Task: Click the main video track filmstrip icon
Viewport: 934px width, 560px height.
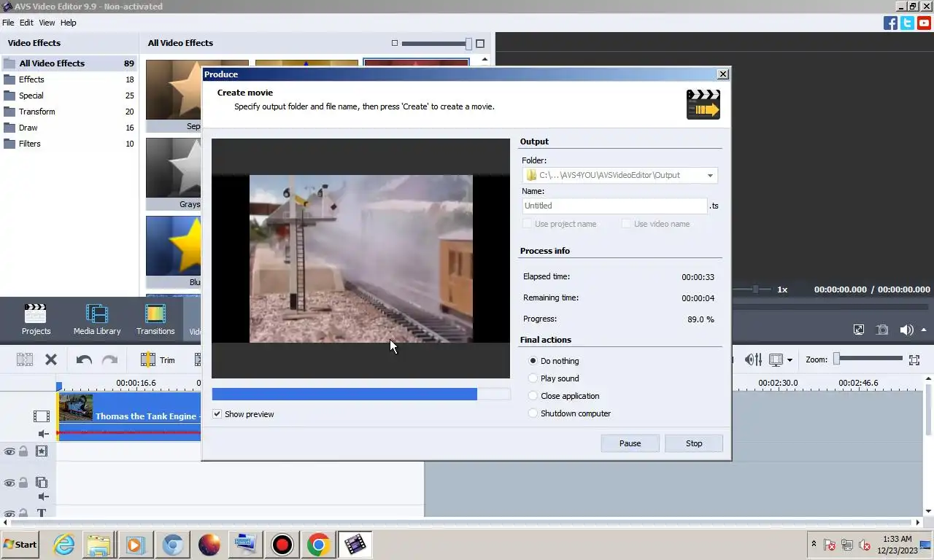Action: [x=42, y=416]
